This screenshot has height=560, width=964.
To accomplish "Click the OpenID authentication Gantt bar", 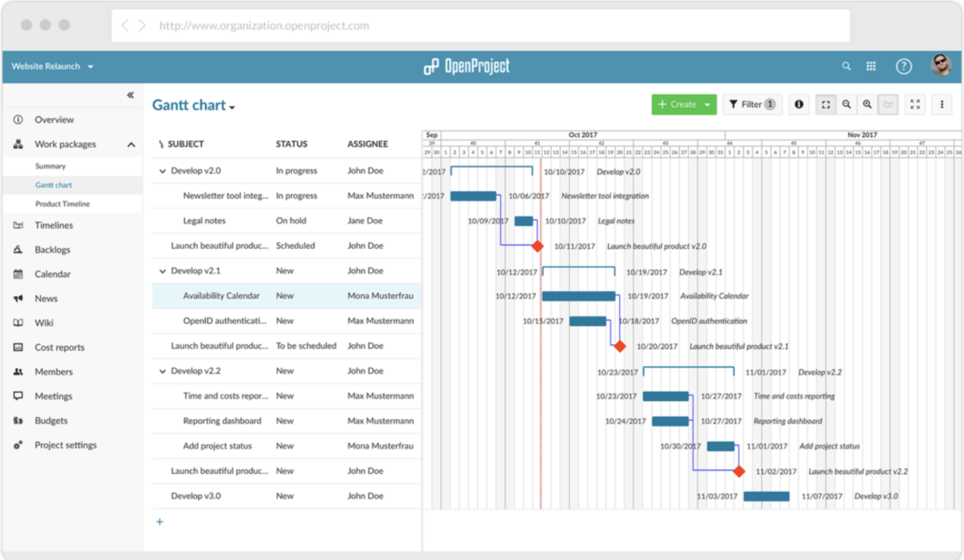I will pyautogui.click(x=588, y=321).
